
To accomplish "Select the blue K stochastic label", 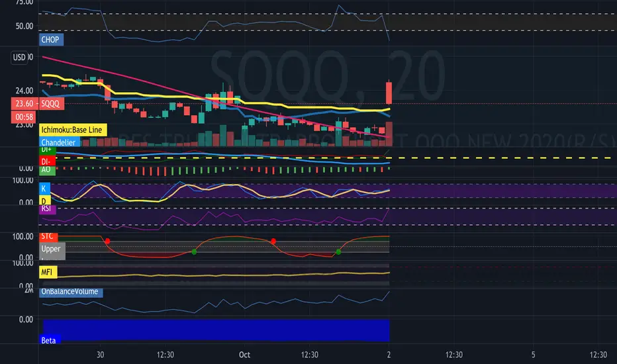I will point(44,189).
